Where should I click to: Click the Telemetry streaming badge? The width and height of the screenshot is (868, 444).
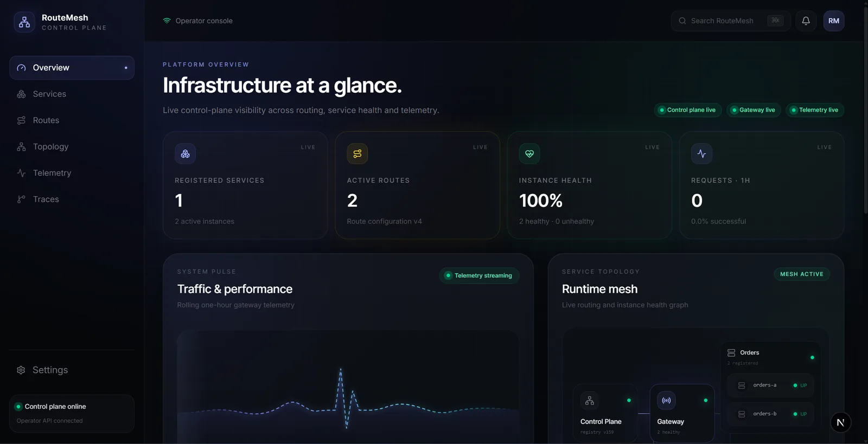pos(479,275)
